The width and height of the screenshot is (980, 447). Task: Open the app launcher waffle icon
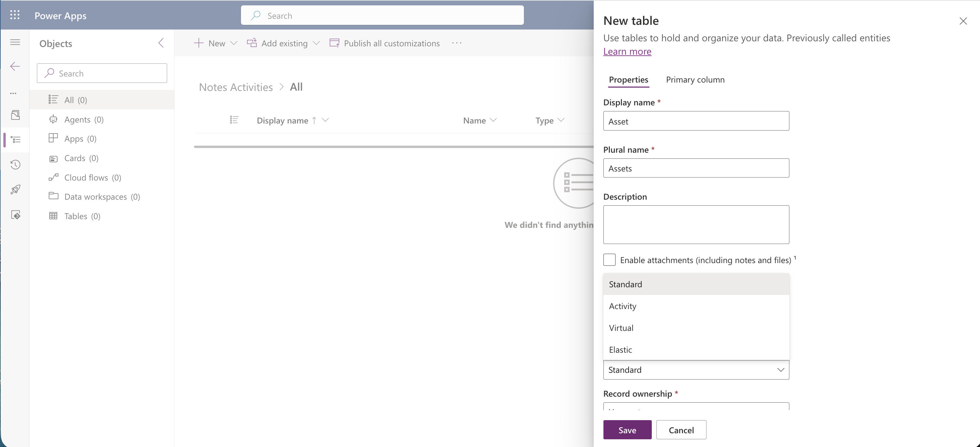[x=15, y=15]
